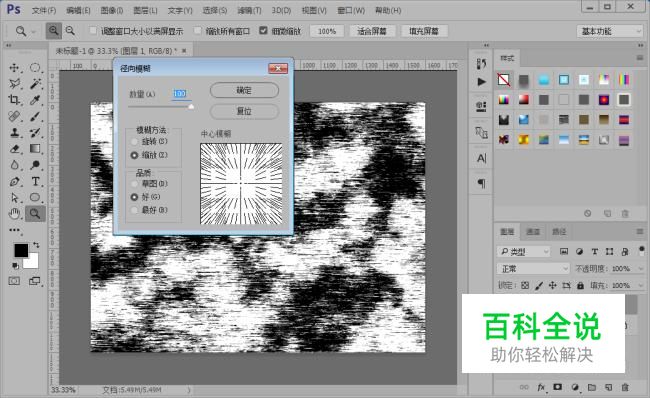Select the Magic Wand tool
This screenshot has width=650, height=398.
click(x=35, y=84)
